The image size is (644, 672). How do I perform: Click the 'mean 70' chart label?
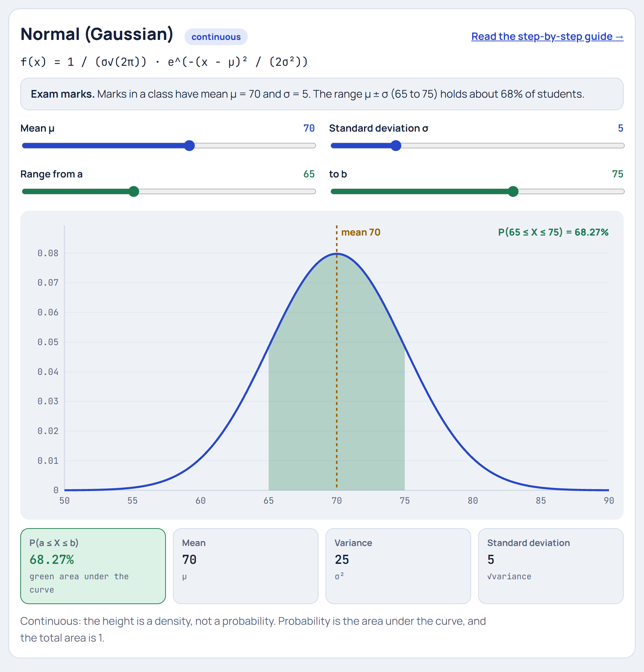(360, 232)
